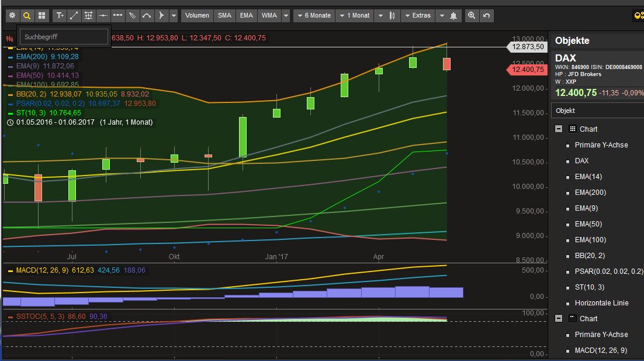This screenshot has height=361, width=644.
Task: Click the settings gear icon
Action: (12, 16)
